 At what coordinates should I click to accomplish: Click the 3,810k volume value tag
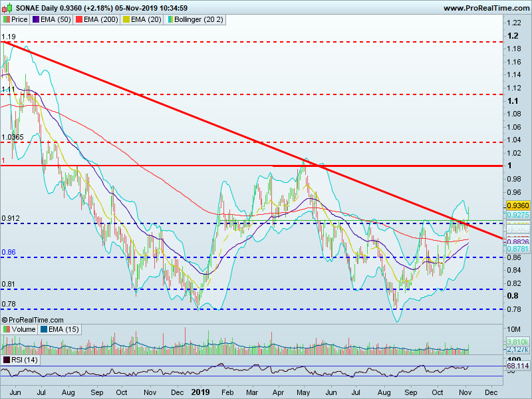(x=518, y=342)
